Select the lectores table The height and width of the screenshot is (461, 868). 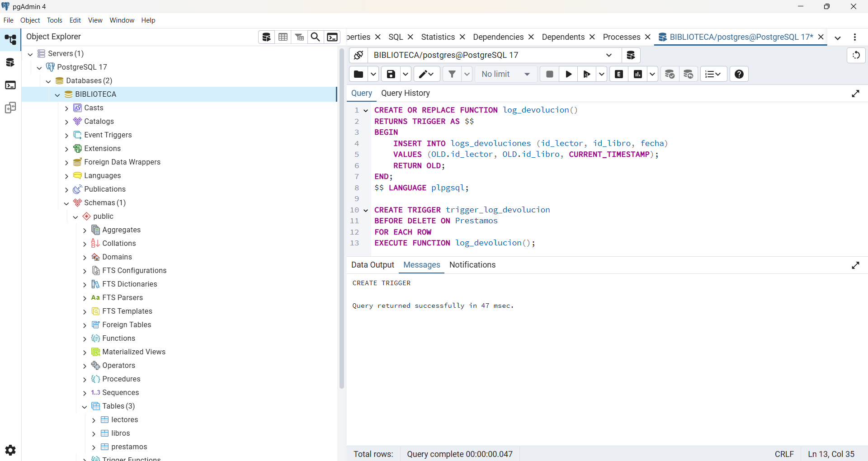pos(125,420)
